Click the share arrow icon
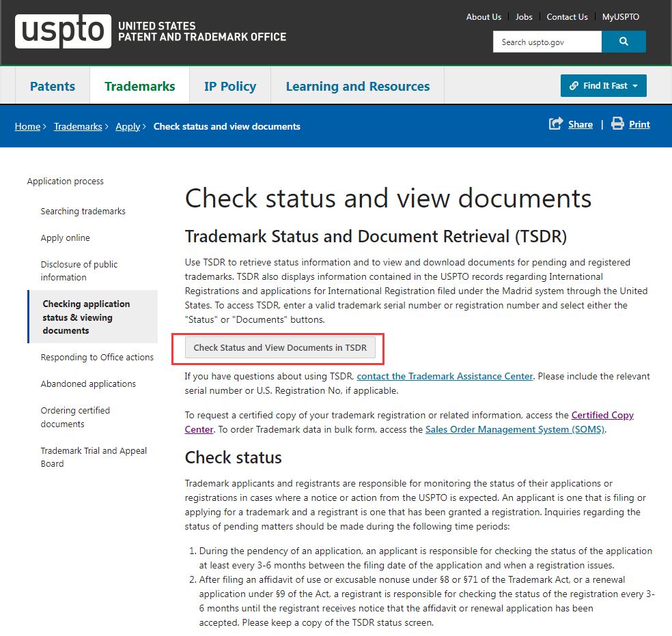The height and width of the screenshot is (636, 672). pos(556,124)
